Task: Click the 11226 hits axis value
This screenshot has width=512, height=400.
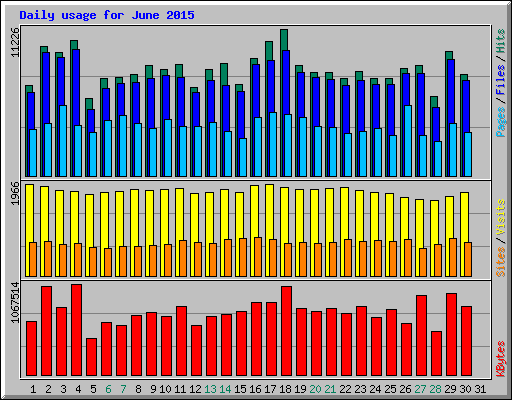Action: click(x=15, y=43)
